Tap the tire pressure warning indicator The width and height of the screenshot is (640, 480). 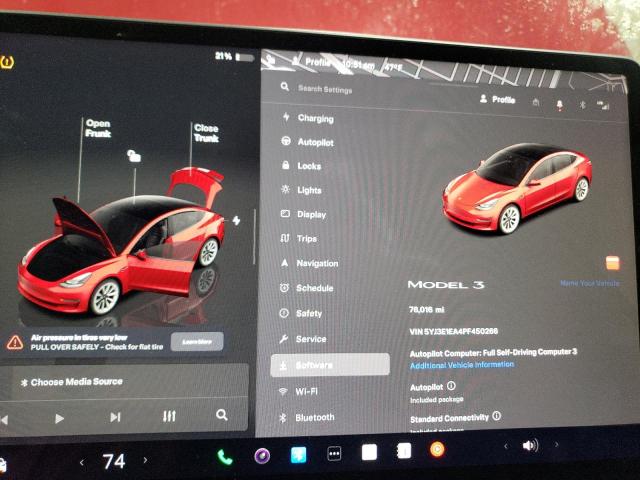(7, 62)
